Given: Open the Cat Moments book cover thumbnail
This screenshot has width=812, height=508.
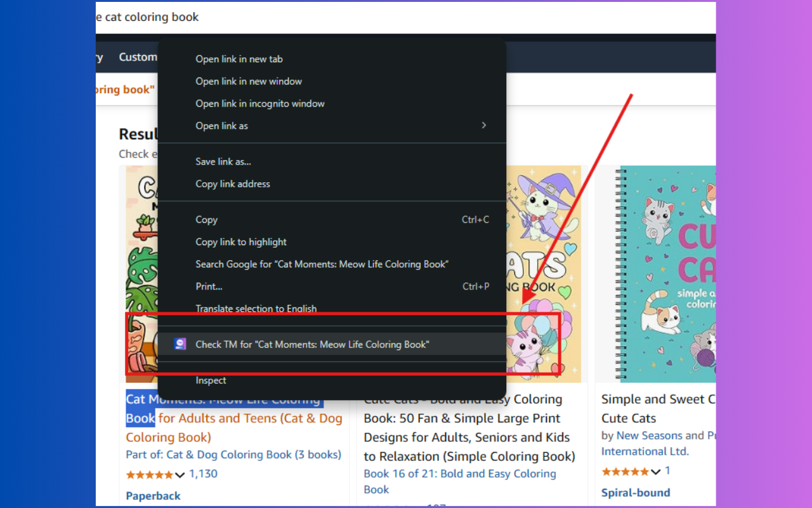Looking at the screenshot, I should [141, 274].
